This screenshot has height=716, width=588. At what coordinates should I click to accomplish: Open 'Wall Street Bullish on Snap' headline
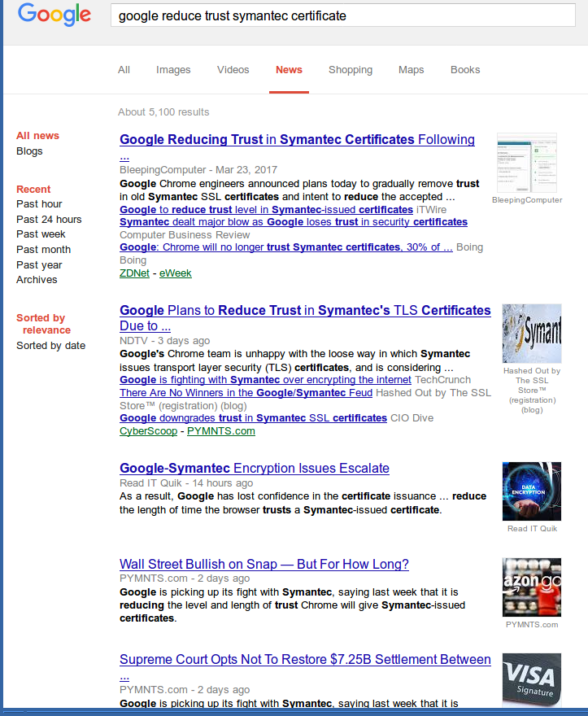pos(264,564)
